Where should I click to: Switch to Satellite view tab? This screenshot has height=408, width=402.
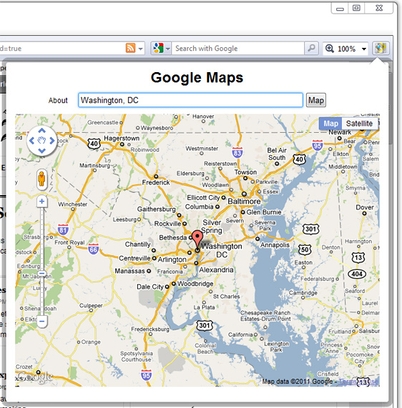tap(359, 123)
